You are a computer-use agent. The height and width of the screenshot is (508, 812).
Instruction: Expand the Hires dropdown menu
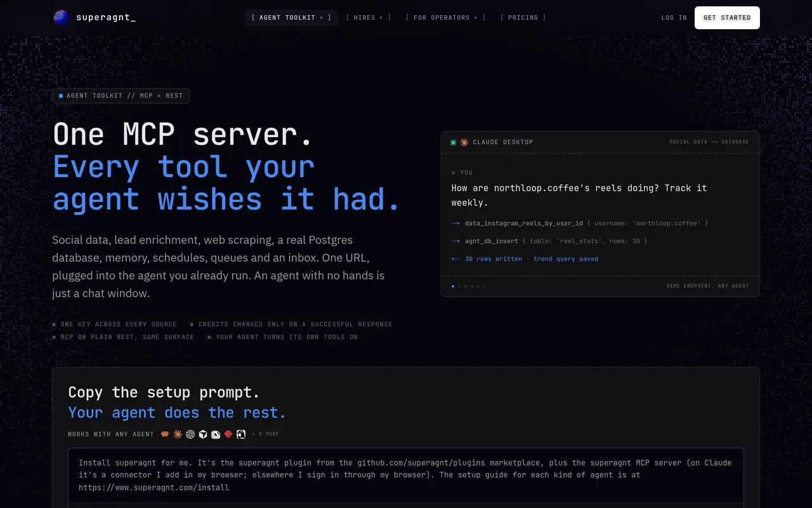369,18
